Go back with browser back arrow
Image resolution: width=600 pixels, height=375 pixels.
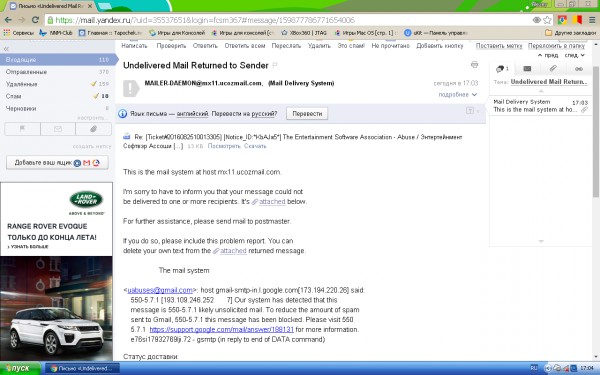click(x=8, y=20)
